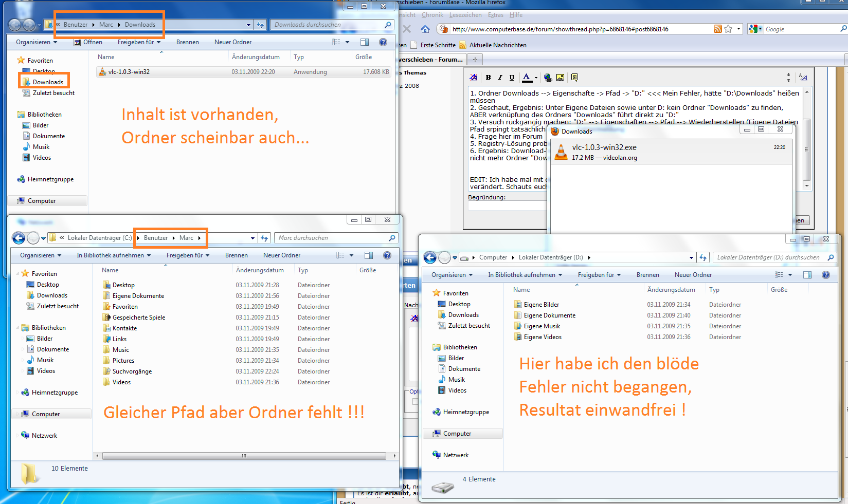This screenshot has height=504, width=848.
Task: Click the RSS feed icon in the address bar
Action: (x=717, y=29)
